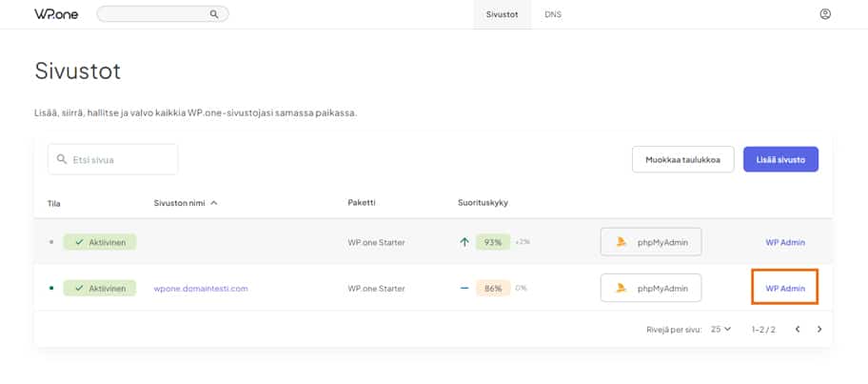Click the magnifier icon in top search bar

pyautogui.click(x=214, y=14)
